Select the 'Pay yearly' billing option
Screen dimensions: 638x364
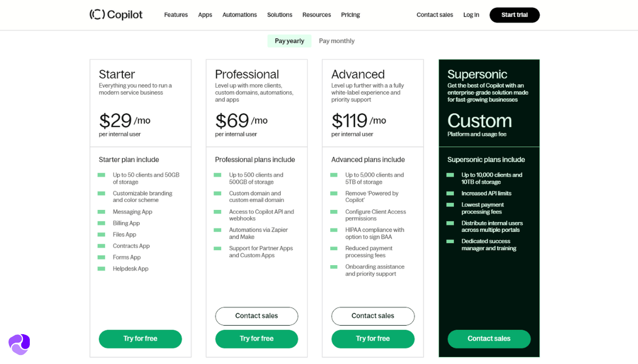289,40
